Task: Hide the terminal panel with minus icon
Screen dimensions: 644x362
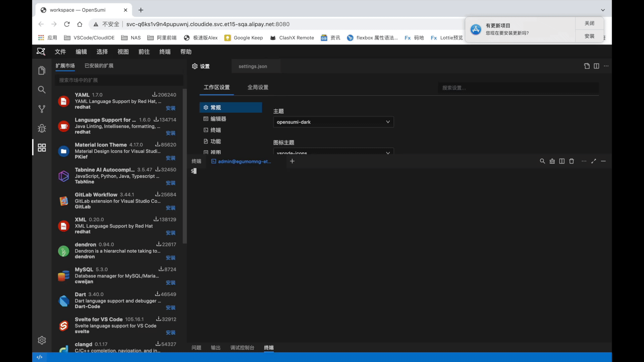Action: (x=603, y=161)
